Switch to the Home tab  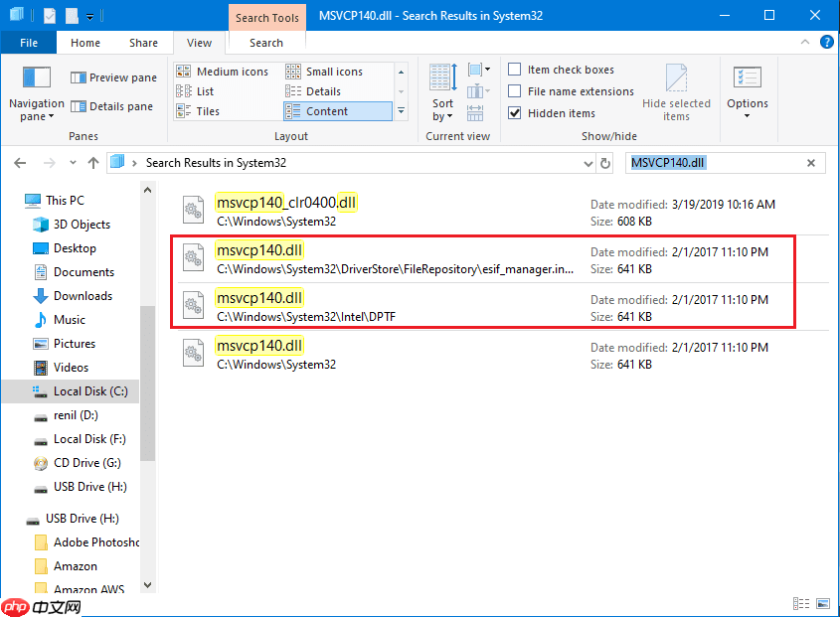coord(85,43)
